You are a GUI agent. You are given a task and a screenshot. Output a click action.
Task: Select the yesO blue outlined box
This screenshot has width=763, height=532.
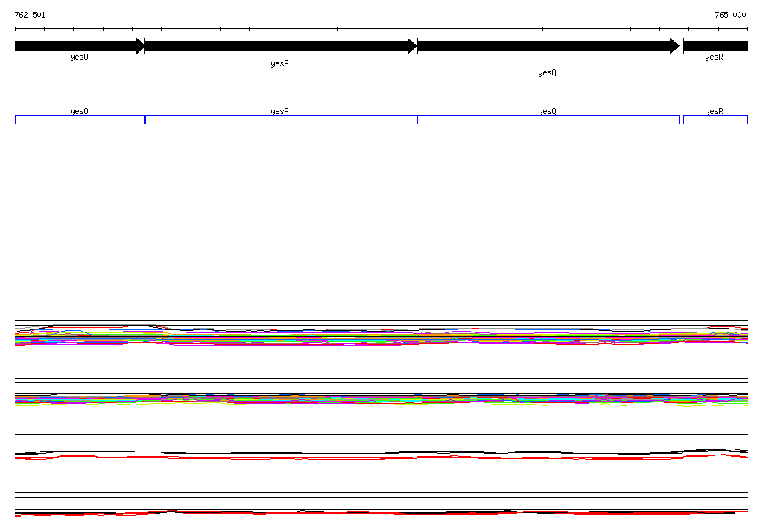(80, 120)
